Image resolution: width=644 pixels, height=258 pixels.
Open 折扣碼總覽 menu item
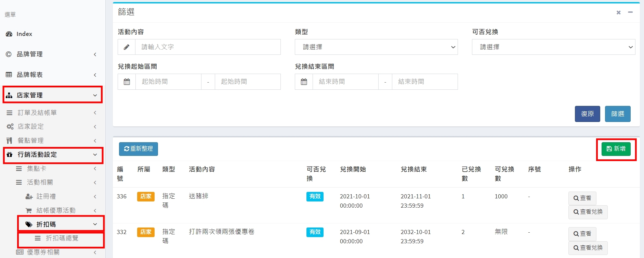point(62,238)
